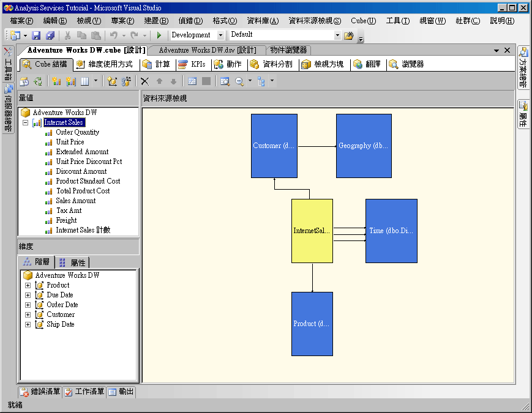Viewport: 532px width, 413px height.
Task: Expand the Customer dimension node
Action: pyautogui.click(x=28, y=315)
